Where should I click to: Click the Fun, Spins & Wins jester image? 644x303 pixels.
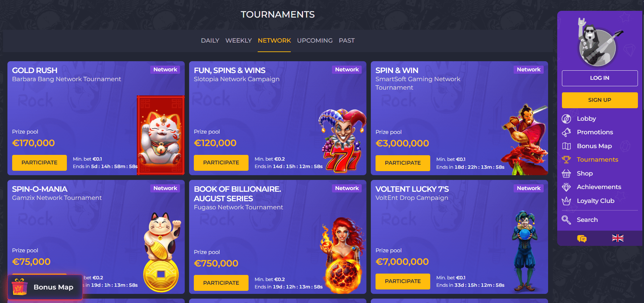coord(342,140)
